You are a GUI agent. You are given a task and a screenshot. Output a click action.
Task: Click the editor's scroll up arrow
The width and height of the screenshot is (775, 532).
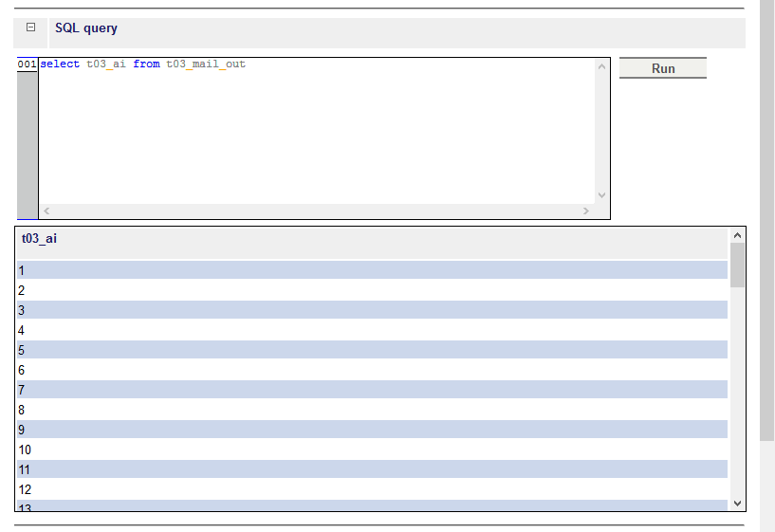pos(601,66)
